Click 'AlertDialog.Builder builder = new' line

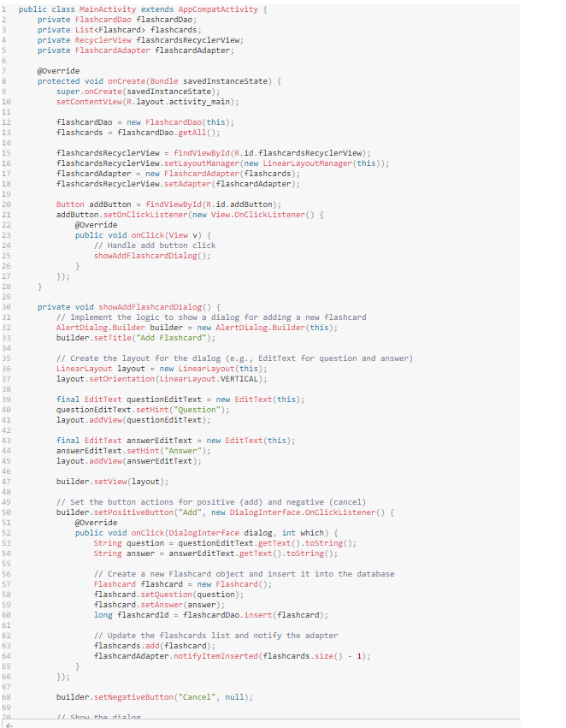(198, 328)
